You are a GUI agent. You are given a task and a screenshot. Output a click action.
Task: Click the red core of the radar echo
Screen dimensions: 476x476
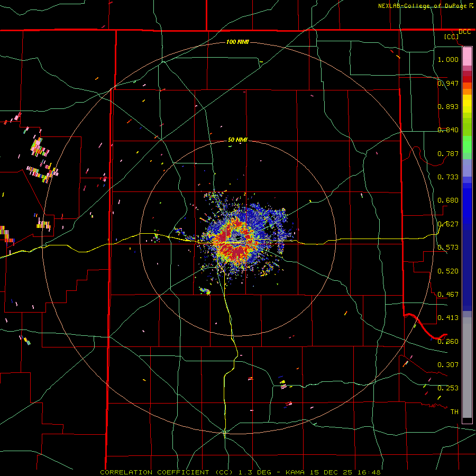(237, 251)
